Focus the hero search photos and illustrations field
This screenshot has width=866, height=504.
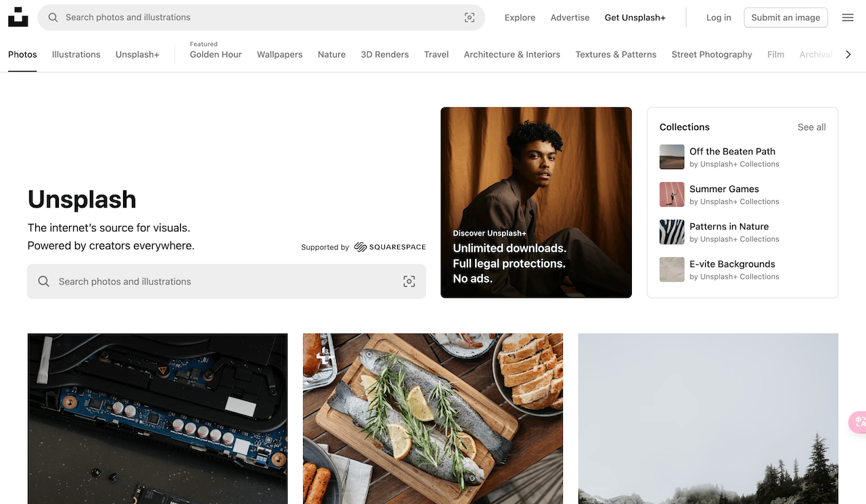pos(227,281)
